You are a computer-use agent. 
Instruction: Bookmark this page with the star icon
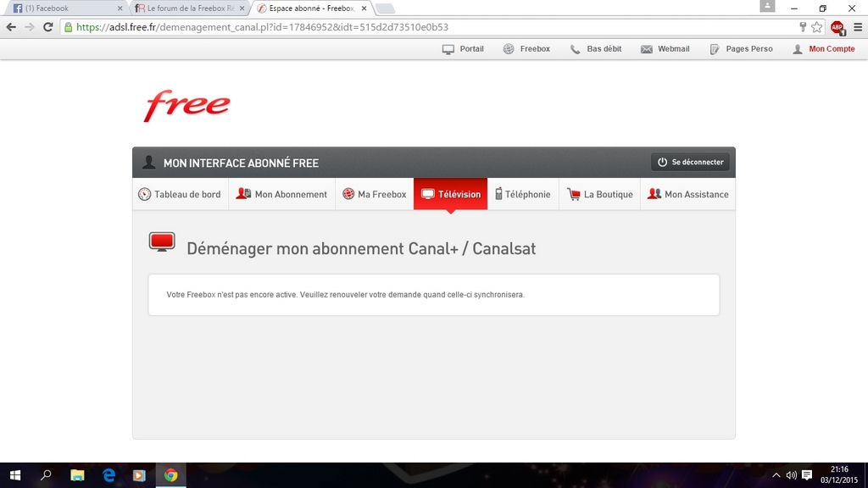coord(816,26)
